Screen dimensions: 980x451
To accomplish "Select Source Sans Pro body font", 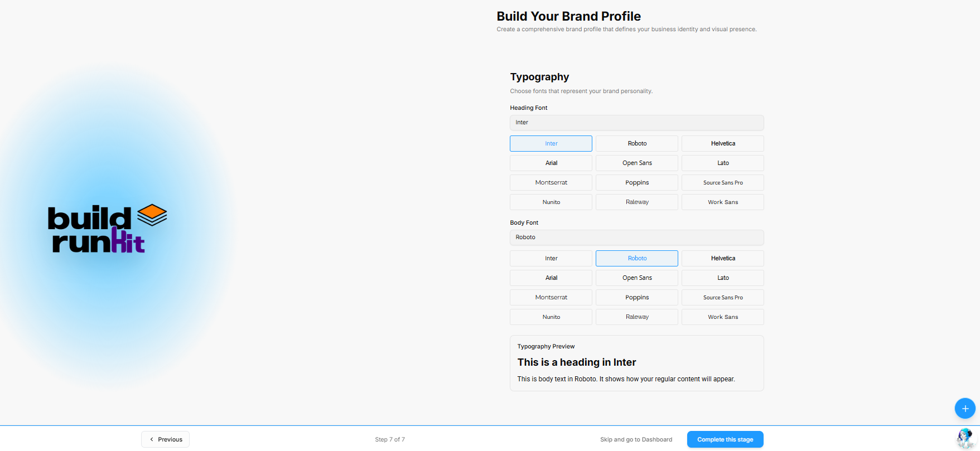I will [x=723, y=297].
